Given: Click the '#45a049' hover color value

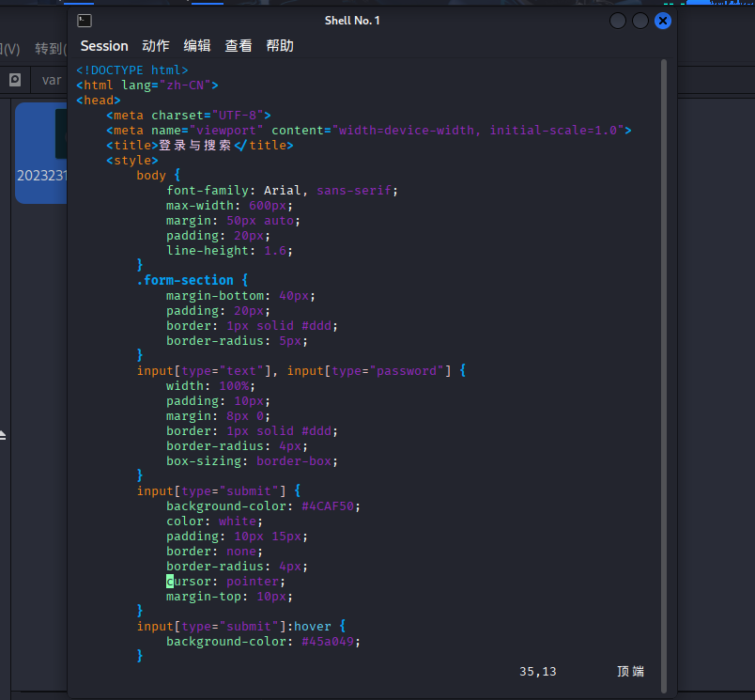Looking at the screenshot, I should click(328, 642).
